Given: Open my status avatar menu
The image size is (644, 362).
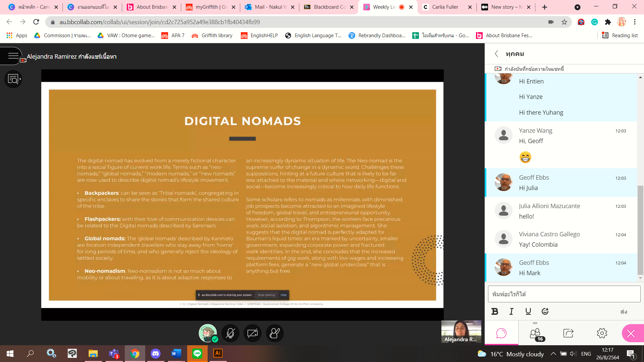Looking at the screenshot, I should pyautogui.click(x=208, y=333).
